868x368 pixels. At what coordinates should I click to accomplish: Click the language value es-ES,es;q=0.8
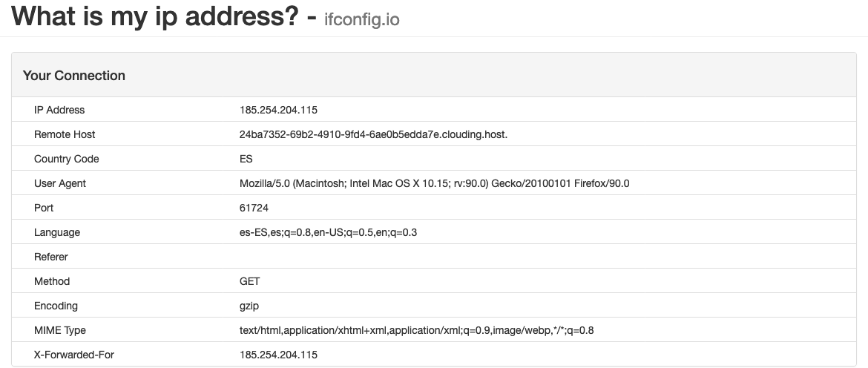pyautogui.click(x=328, y=232)
